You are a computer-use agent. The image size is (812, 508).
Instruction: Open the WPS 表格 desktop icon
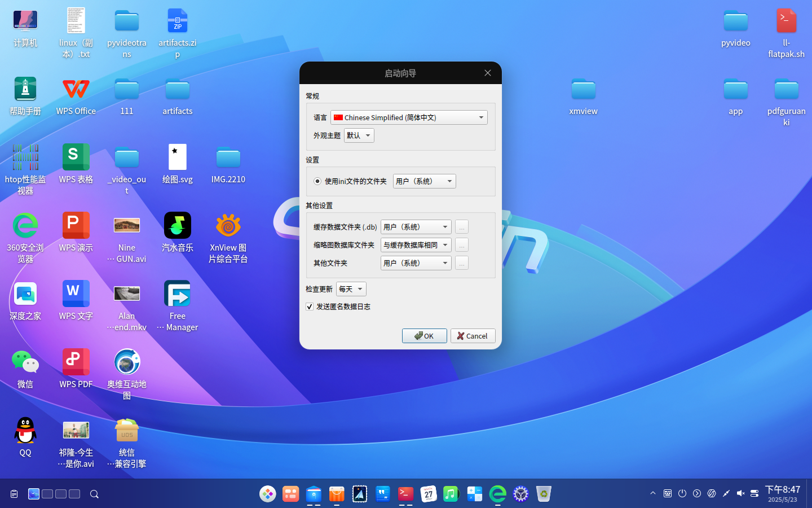coord(76,157)
